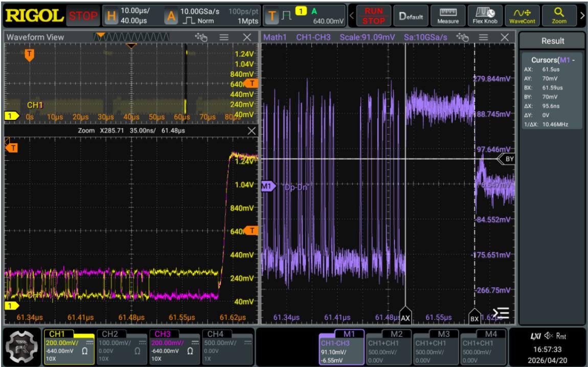Click the Default button
The width and height of the screenshot is (588, 367).
click(x=411, y=16)
